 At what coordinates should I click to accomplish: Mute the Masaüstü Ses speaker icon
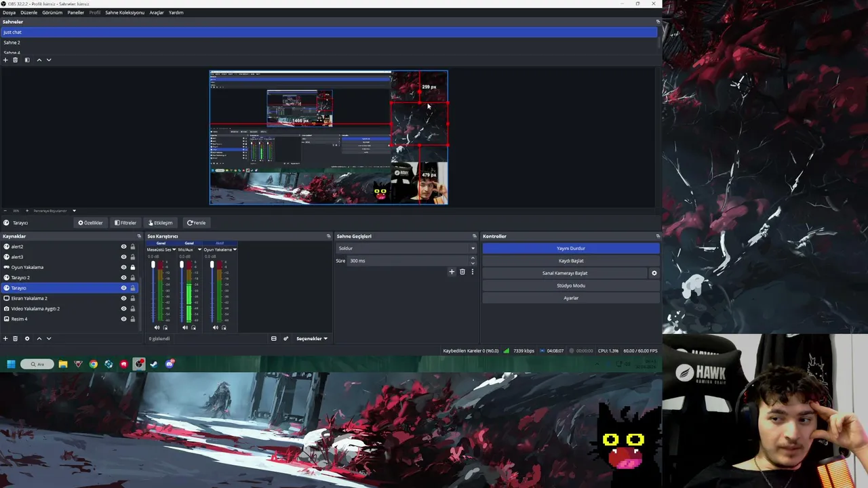(x=157, y=327)
